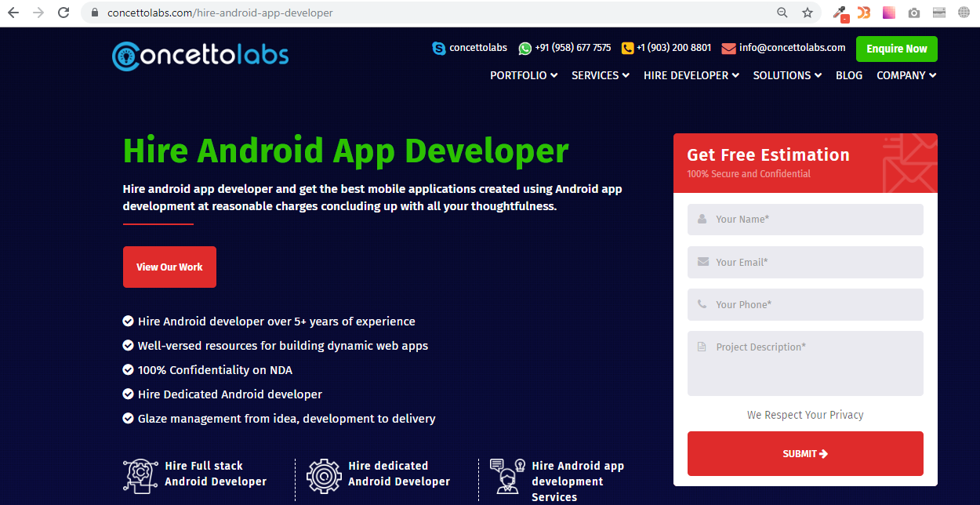
Task: Go back with the browser back arrow
Action: pyautogui.click(x=13, y=13)
